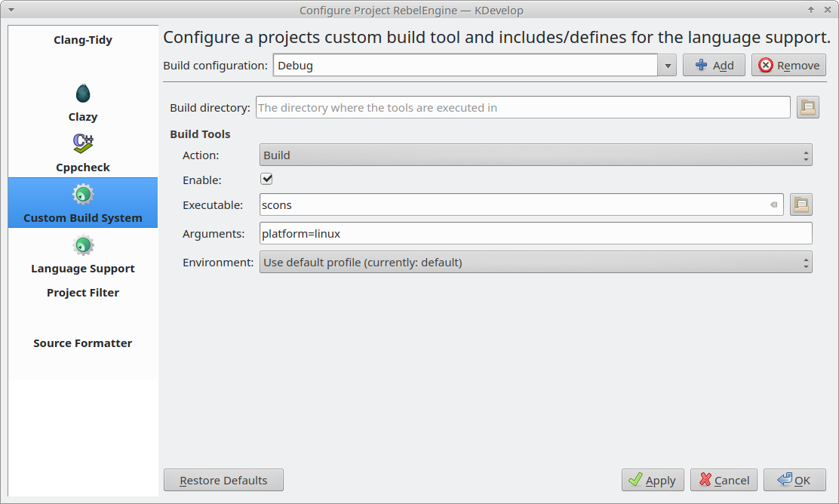Open the Build configuration dropdown arrow

667,66
